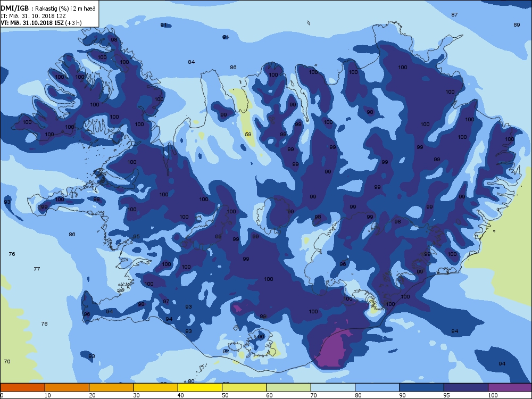
Task: Select the 'Rakastig (%) í 2 m hæð' label
Action: click(66, 9)
